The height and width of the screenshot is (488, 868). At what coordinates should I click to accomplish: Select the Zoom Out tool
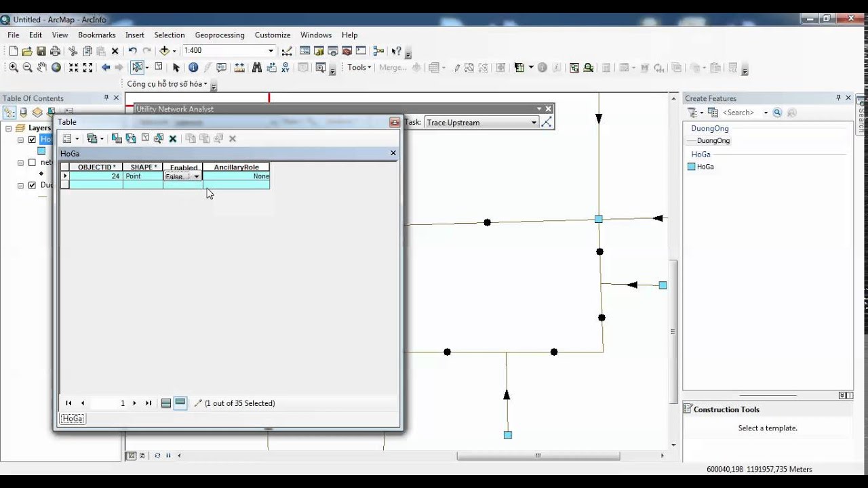point(27,67)
